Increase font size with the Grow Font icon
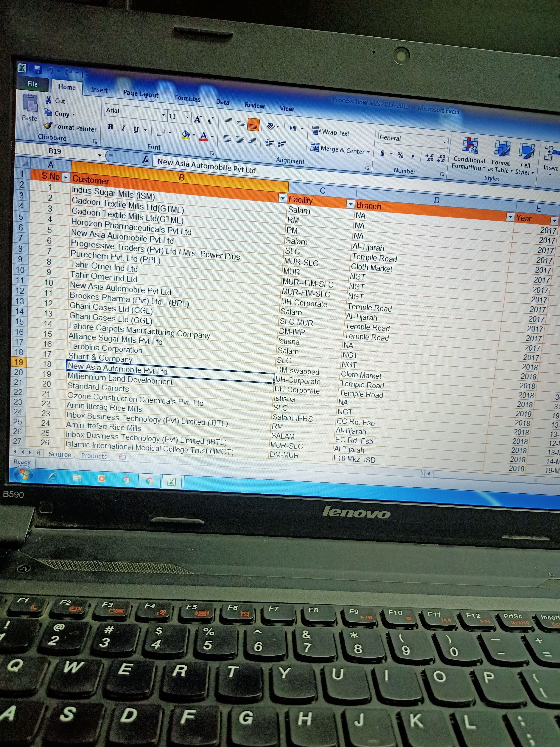The image size is (560, 747). coord(198,119)
